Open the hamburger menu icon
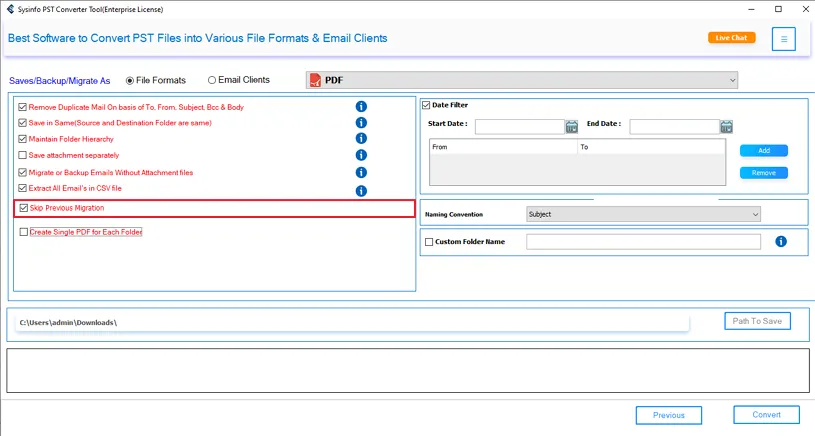The width and height of the screenshot is (815, 436). click(x=784, y=39)
